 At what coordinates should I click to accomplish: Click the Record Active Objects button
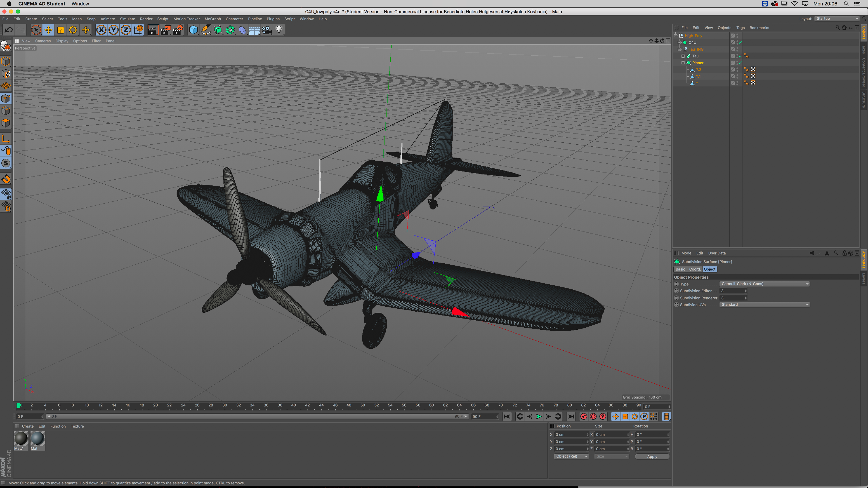point(584,417)
